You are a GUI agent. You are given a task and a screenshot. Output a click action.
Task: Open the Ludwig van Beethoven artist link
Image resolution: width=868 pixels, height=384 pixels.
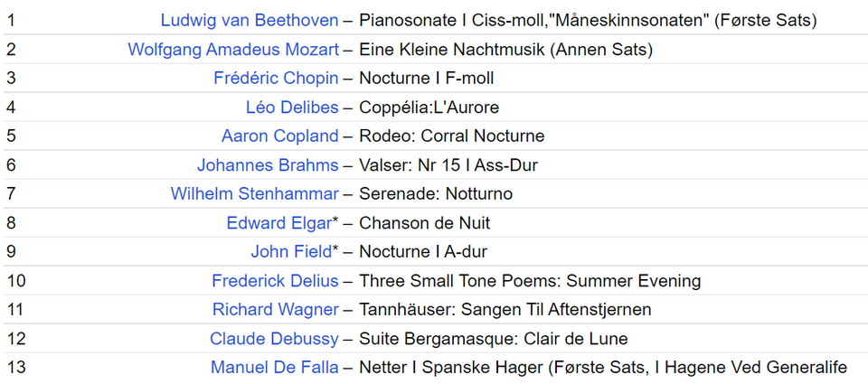(x=250, y=21)
